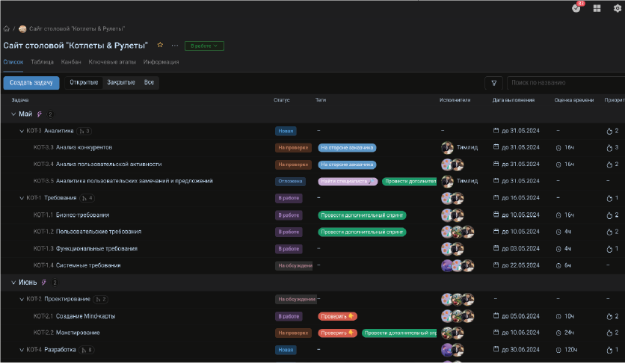This screenshot has width=625, height=364.
Task: Show only Открытые tasks
Action: click(84, 82)
